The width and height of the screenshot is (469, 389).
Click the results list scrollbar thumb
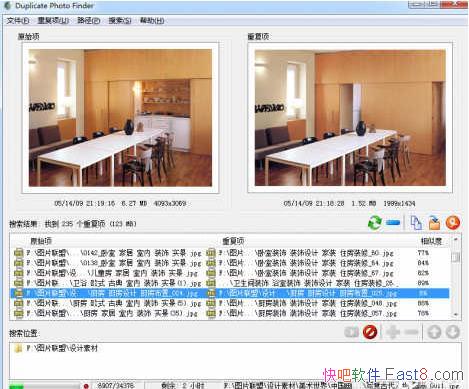456,257
